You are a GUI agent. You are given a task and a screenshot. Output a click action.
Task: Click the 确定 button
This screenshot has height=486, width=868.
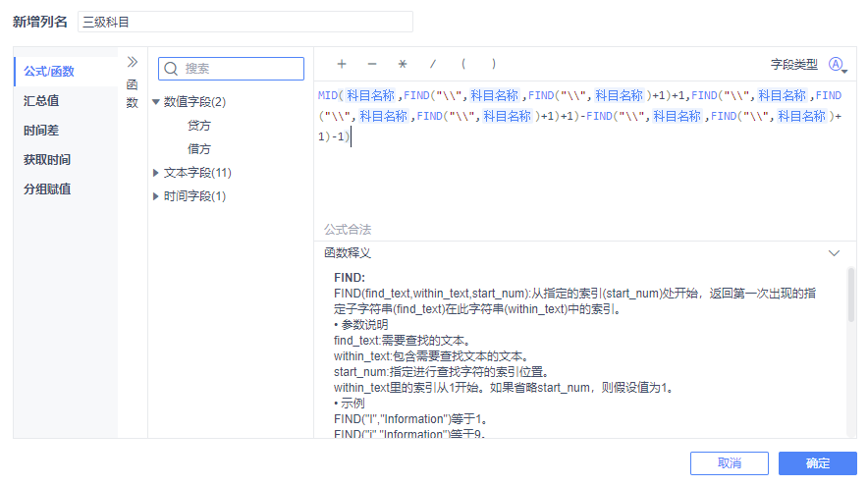817,463
